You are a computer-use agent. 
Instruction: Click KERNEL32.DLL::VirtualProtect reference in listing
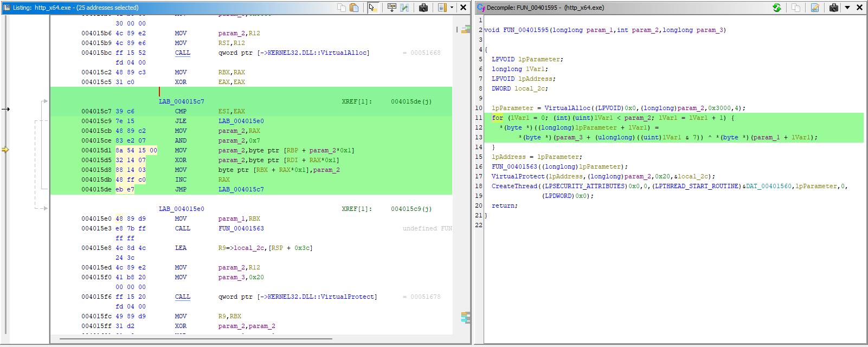tap(322, 297)
